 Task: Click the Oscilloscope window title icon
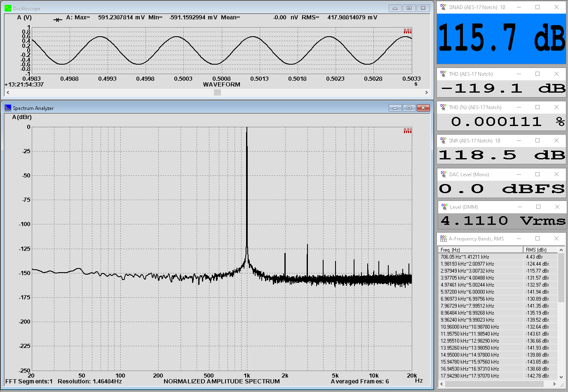coord(8,8)
